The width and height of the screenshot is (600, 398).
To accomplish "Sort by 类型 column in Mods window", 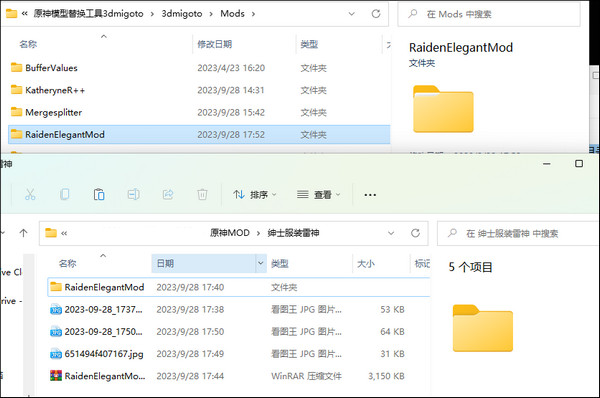I will click(x=309, y=44).
